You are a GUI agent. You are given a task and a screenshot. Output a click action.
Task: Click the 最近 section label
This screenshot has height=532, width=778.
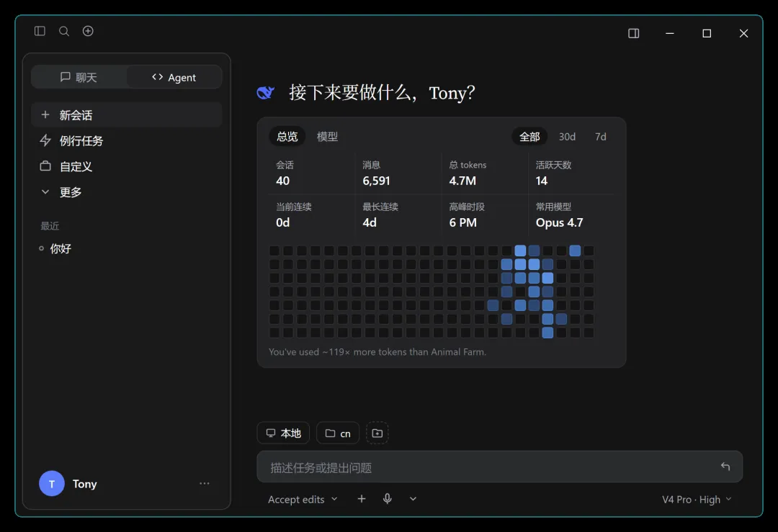(50, 226)
